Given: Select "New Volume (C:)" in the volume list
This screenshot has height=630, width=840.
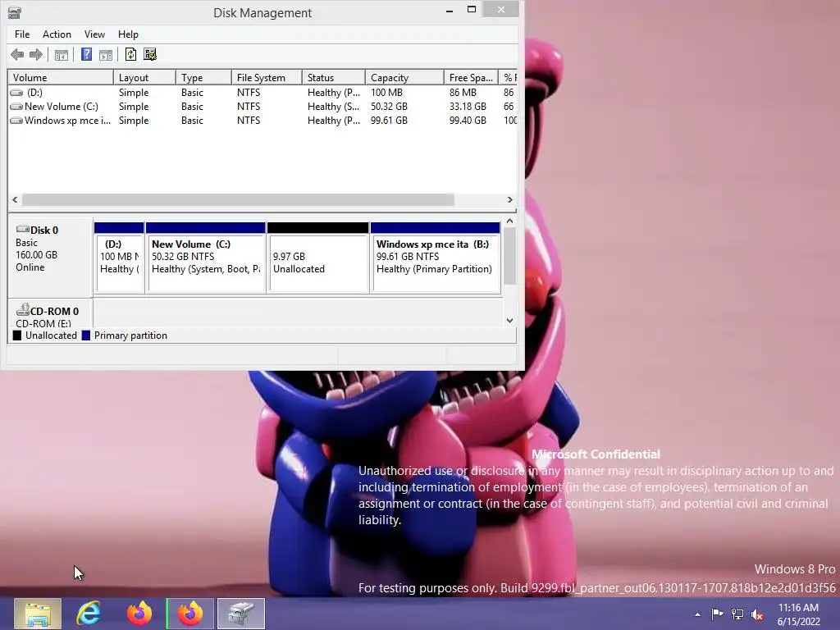Looking at the screenshot, I should coord(62,107).
